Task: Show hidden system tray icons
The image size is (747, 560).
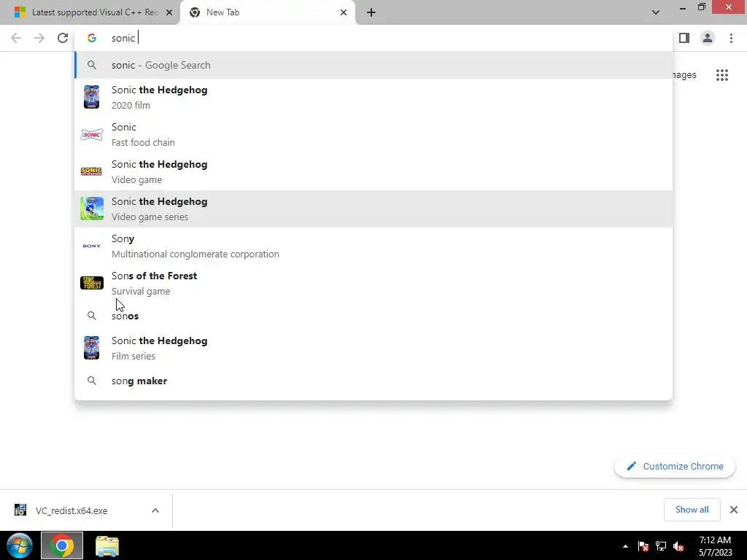Action: 625,546
